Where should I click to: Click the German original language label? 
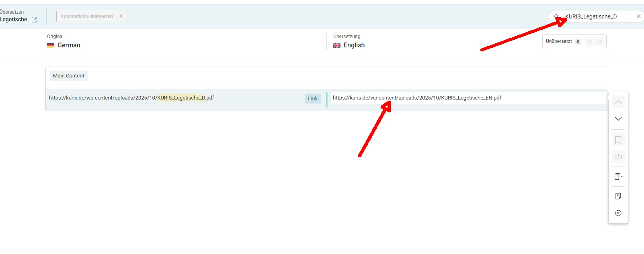coord(69,45)
